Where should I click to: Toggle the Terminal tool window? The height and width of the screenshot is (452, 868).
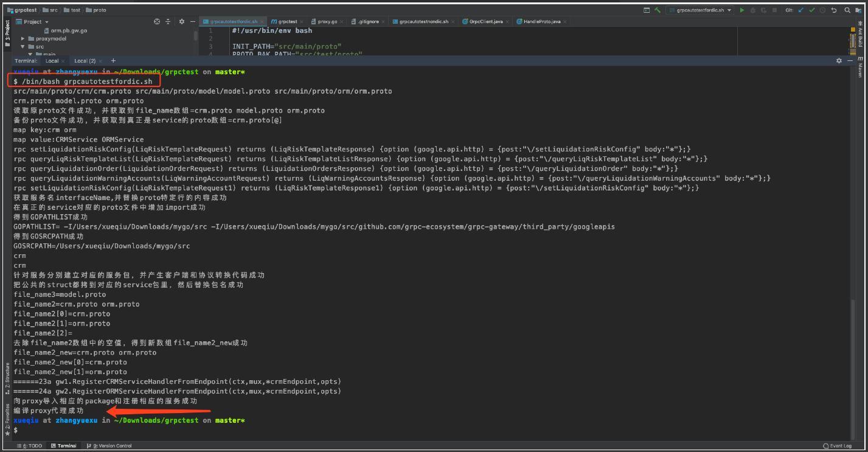pyautogui.click(x=63, y=445)
